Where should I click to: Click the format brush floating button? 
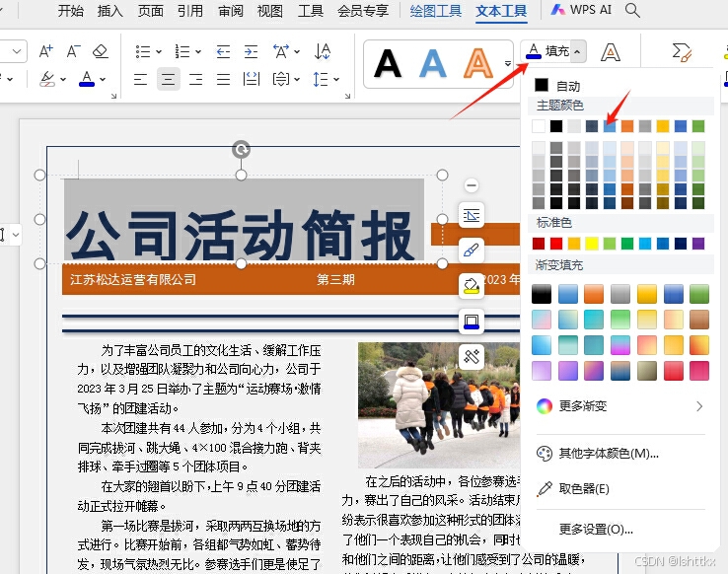[472, 251]
